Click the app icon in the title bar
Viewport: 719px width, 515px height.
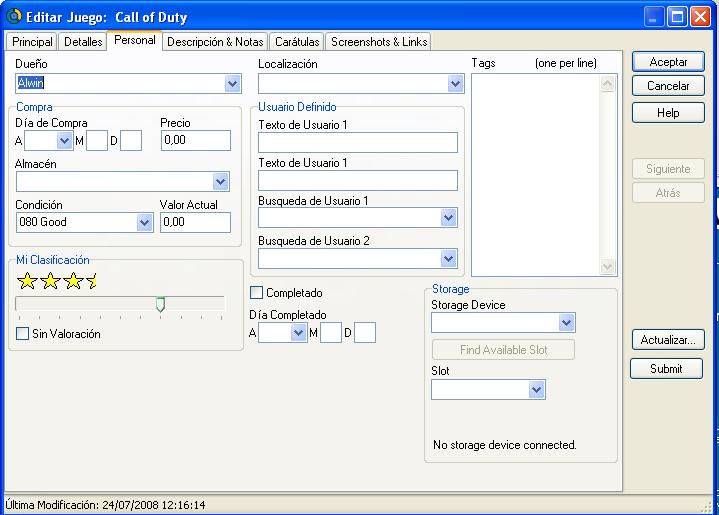click(x=14, y=16)
